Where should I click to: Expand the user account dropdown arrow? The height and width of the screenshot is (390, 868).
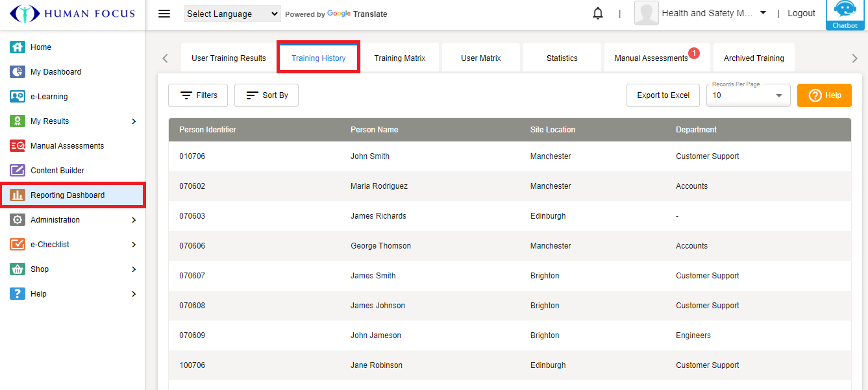click(763, 13)
